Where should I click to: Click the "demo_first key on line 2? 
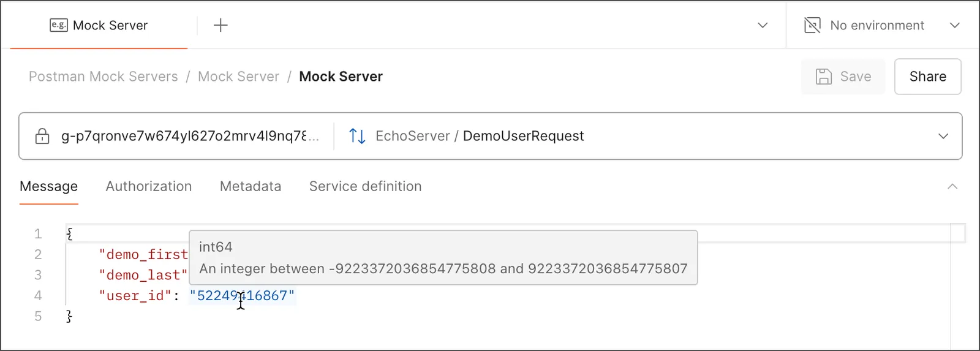[x=143, y=254]
